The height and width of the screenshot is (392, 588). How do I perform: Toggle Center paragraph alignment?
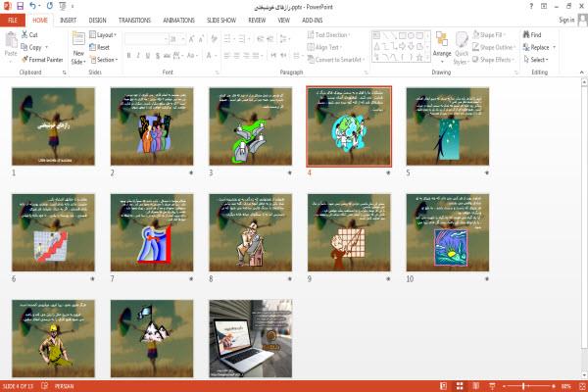pos(236,56)
